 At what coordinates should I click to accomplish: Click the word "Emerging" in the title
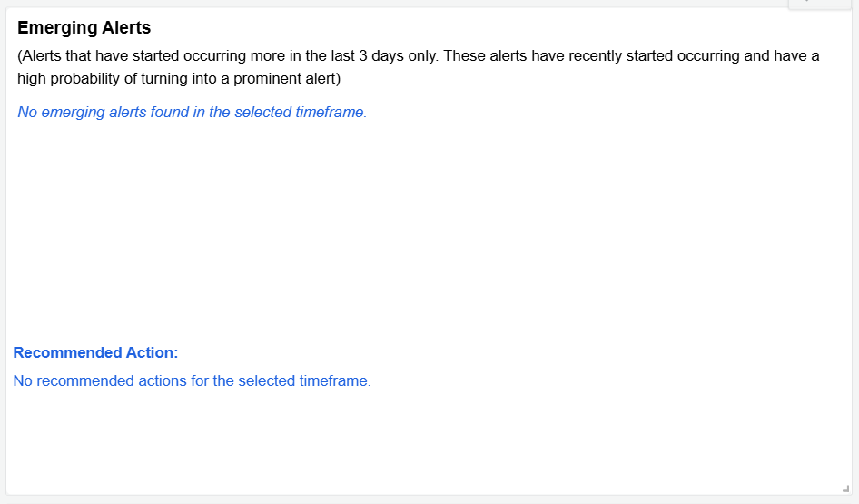pos(53,28)
